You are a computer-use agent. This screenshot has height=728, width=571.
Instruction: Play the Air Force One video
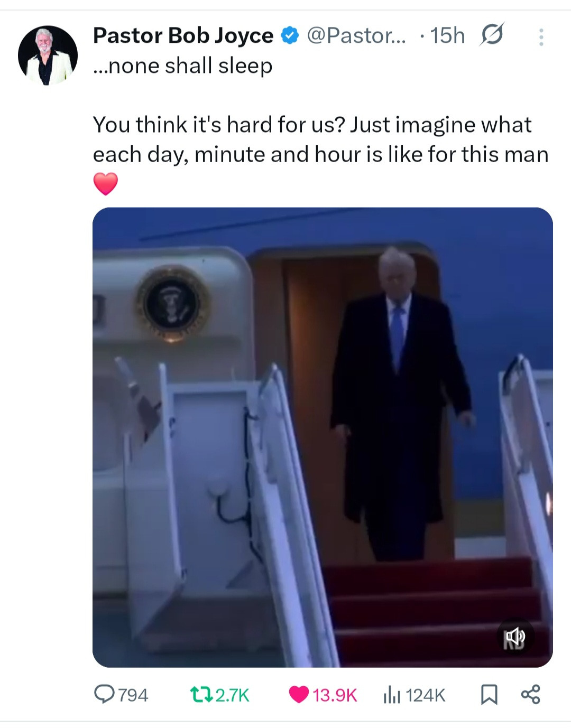(x=323, y=437)
